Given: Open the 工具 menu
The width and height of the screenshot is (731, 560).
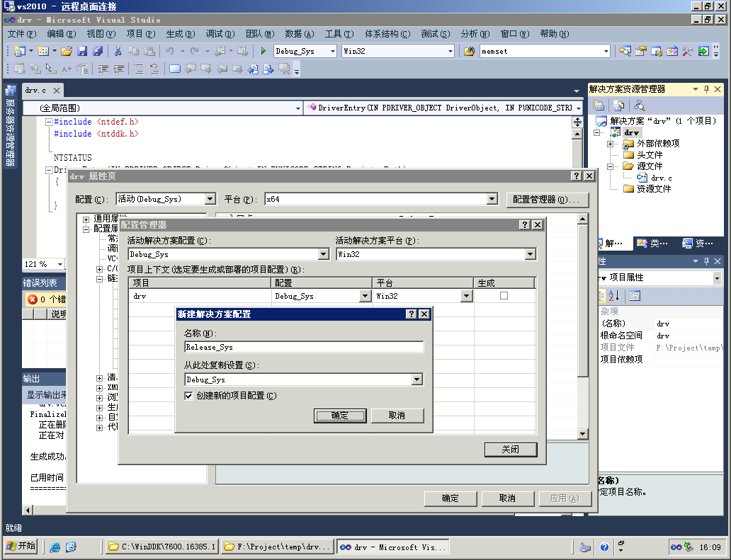Looking at the screenshot, I should (339, 34).
